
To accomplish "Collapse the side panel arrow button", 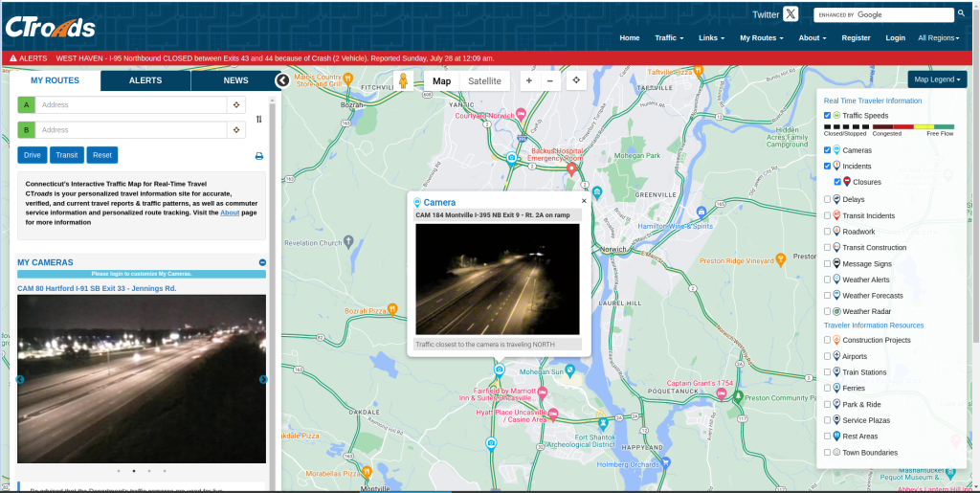I will point(282,80).
